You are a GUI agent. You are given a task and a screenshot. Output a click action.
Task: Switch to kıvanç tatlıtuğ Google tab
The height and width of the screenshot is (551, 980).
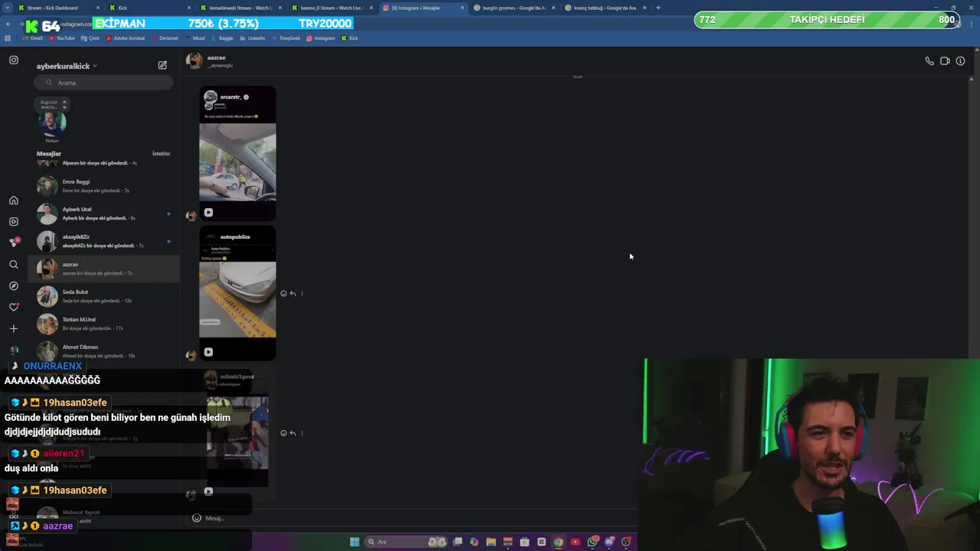pyautogui.click(x=605, y=8)
